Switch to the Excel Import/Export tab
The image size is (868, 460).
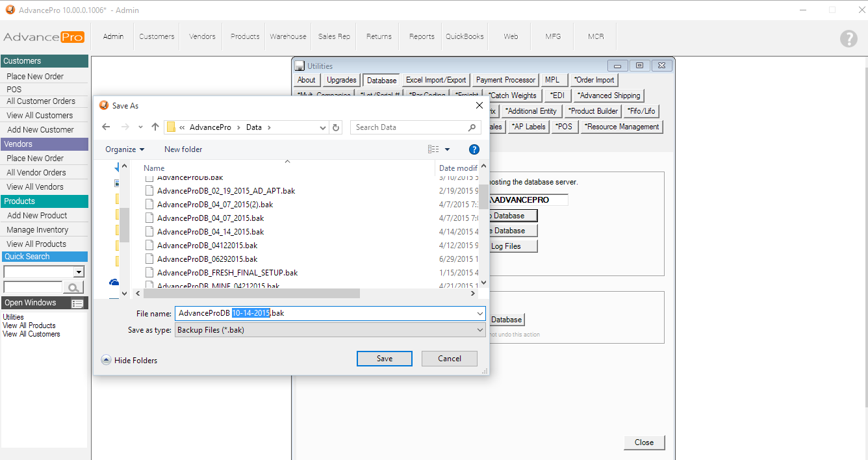(x=435, y=80)
